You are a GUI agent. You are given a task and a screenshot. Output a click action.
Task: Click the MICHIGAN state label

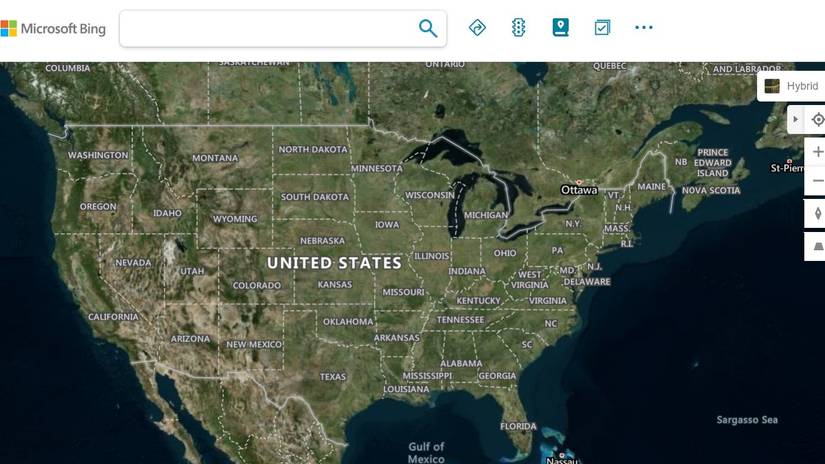coord(486,215)
